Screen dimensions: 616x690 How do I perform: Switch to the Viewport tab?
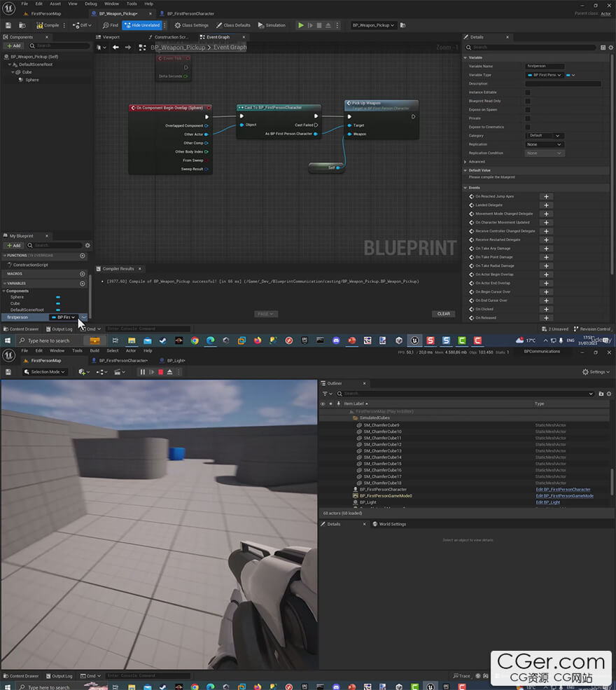pos(108,37)
